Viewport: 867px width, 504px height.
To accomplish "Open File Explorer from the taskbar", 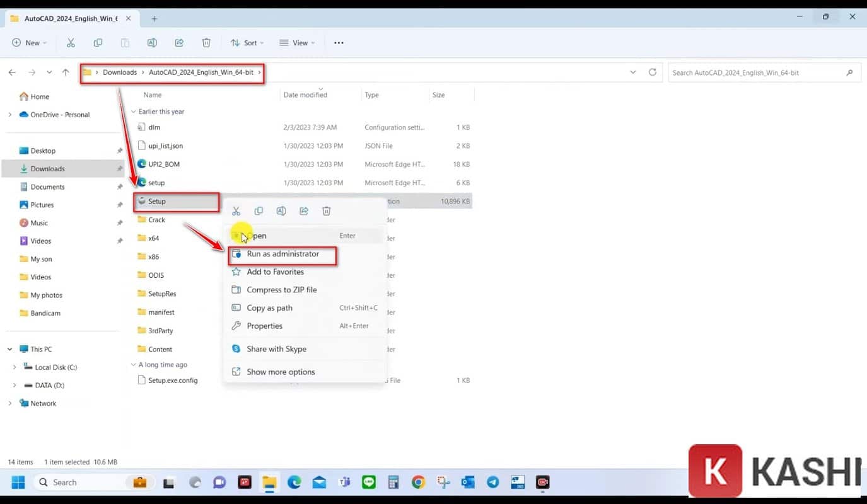I will 269,483.
